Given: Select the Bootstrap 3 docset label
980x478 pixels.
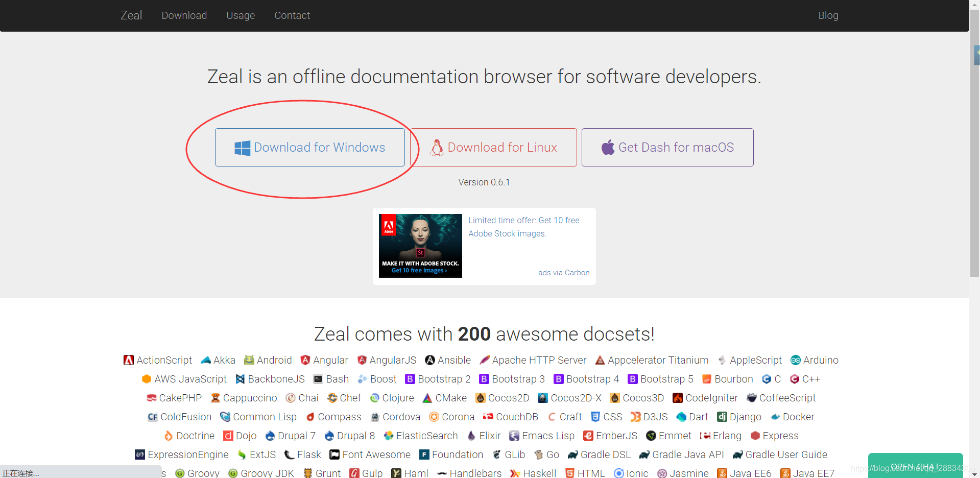Looking at the screenshot, I should (x=518, y=379).
